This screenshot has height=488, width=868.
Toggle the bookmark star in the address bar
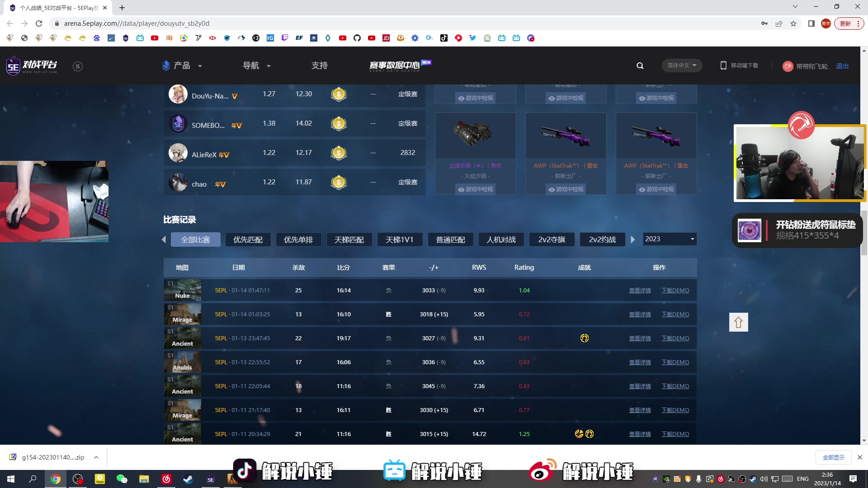click(794, 23)
